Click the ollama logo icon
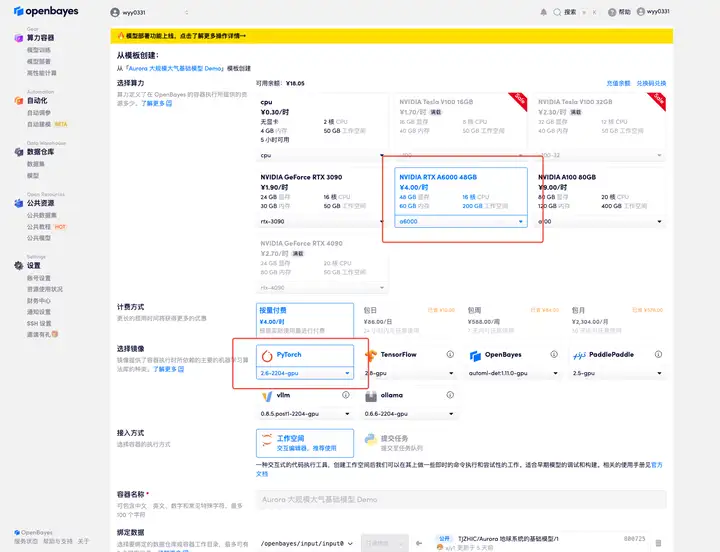Screen dimensions: 720x552 click(371, 396)
